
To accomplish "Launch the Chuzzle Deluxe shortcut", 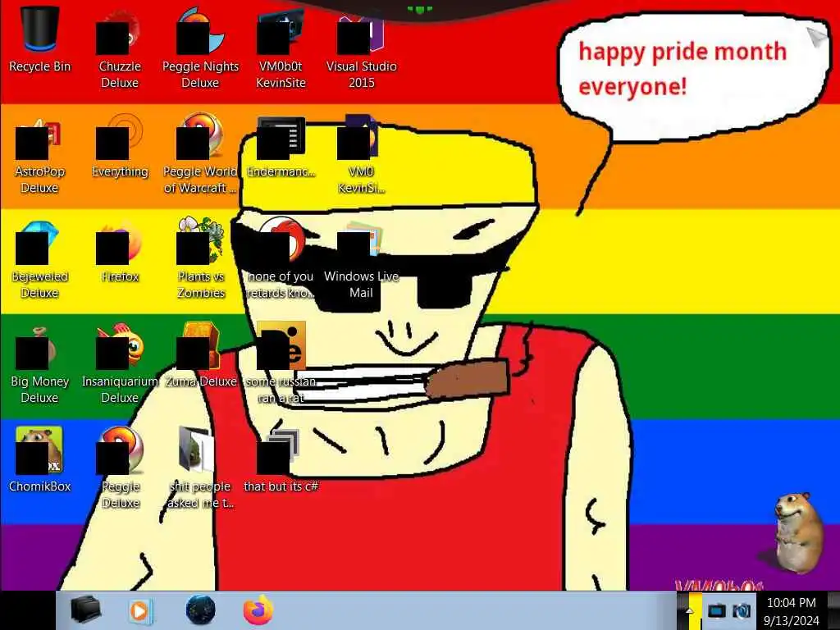I will (120, 48).
